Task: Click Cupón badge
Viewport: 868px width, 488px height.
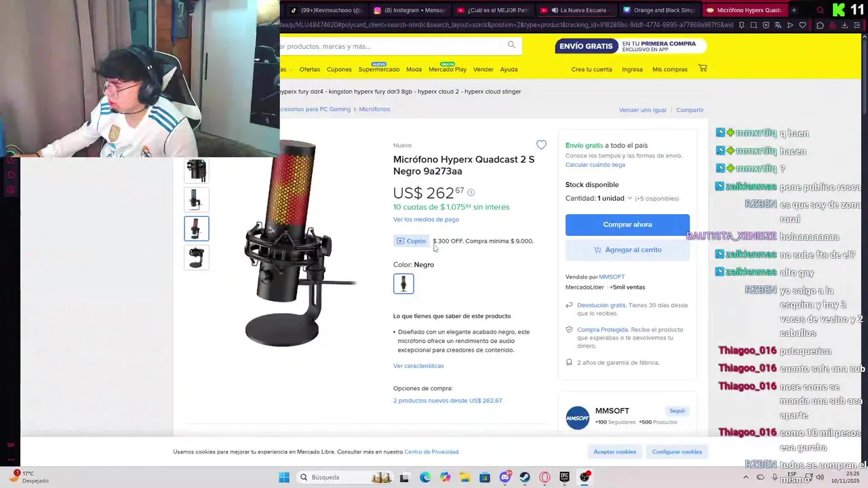Action: tap(411, 241)
